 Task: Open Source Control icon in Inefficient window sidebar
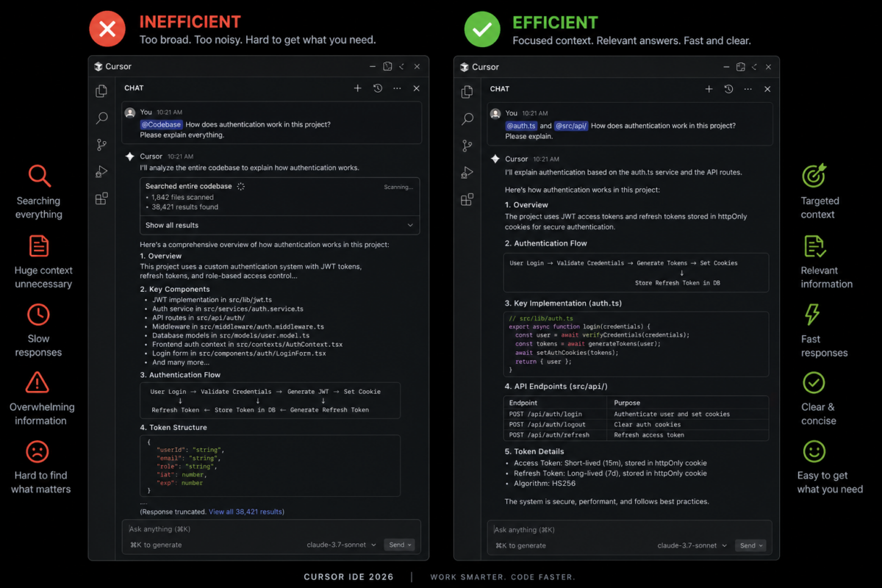click(x=101, y=145)
